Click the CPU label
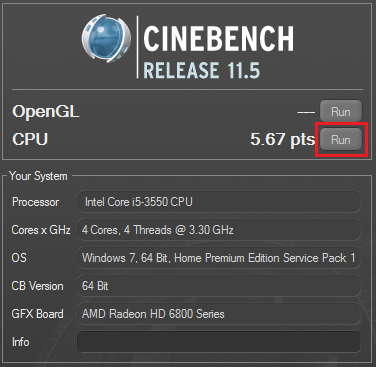This screenshot has width=376, height=367. pyautogui.click(x=30, y=139)
